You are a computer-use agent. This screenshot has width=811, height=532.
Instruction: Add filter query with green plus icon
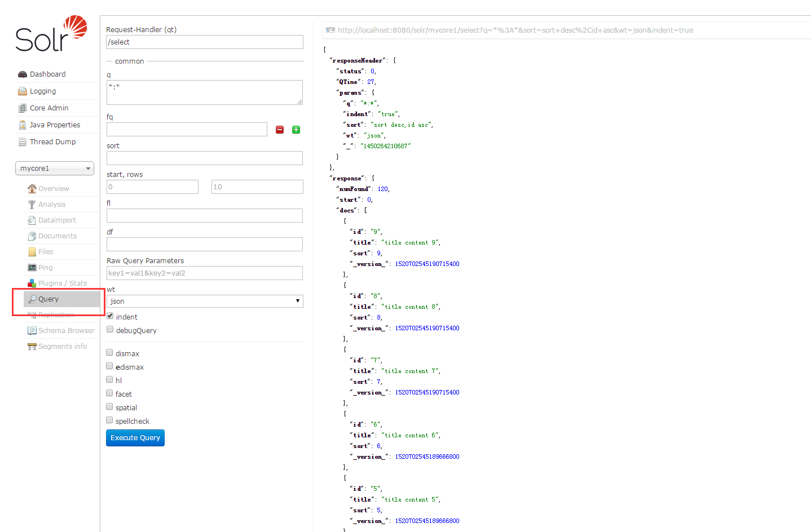point(296,130)
